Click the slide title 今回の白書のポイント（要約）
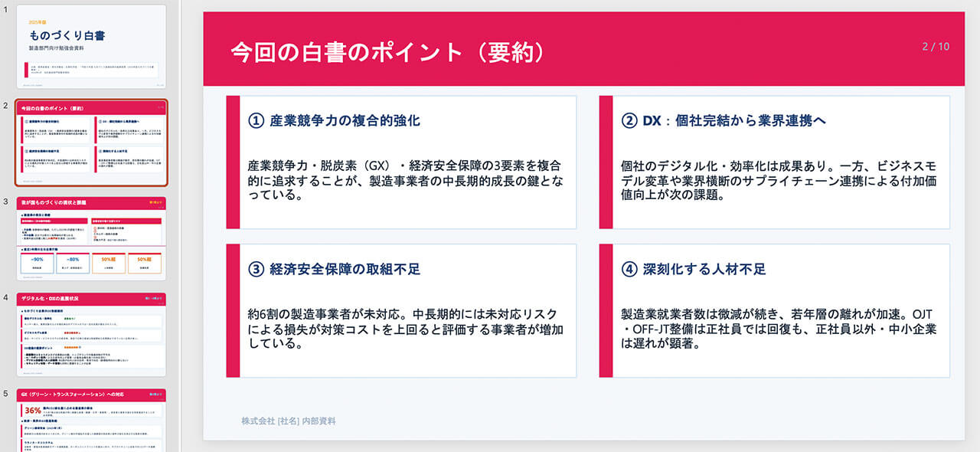Viewport: 980px width, 452px height. coord(389,51)
